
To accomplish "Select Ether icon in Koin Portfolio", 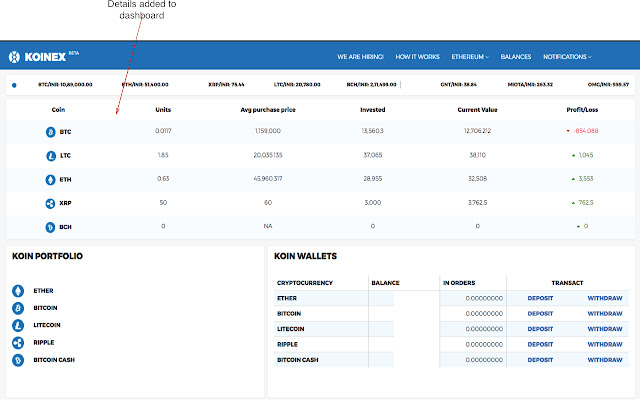I will point(18,291).
